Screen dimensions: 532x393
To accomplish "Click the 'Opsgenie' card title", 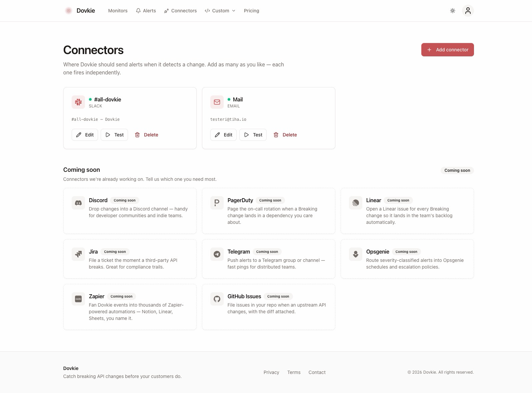I will (x=378, y=252).
